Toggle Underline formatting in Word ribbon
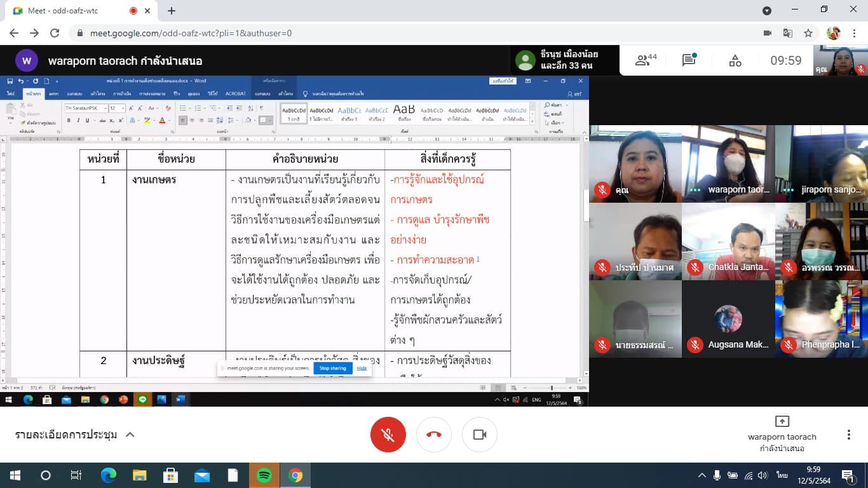 tap(87, 120)
